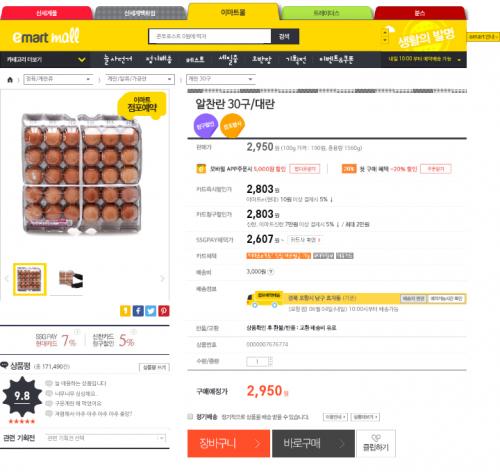The image size is (500, 472).
Task: Pin product on Pinterest
Action: (164, 311)
